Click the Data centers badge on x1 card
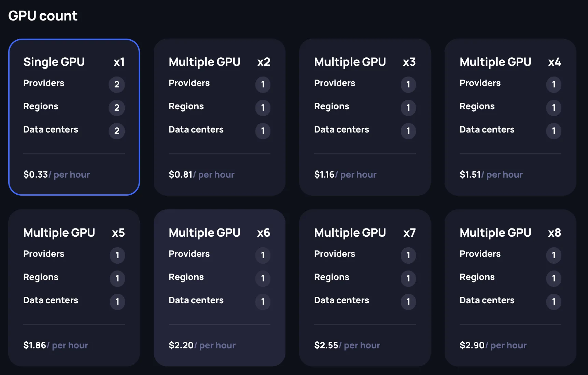Screen dimensions: 588x375 [x=117, y=131]
